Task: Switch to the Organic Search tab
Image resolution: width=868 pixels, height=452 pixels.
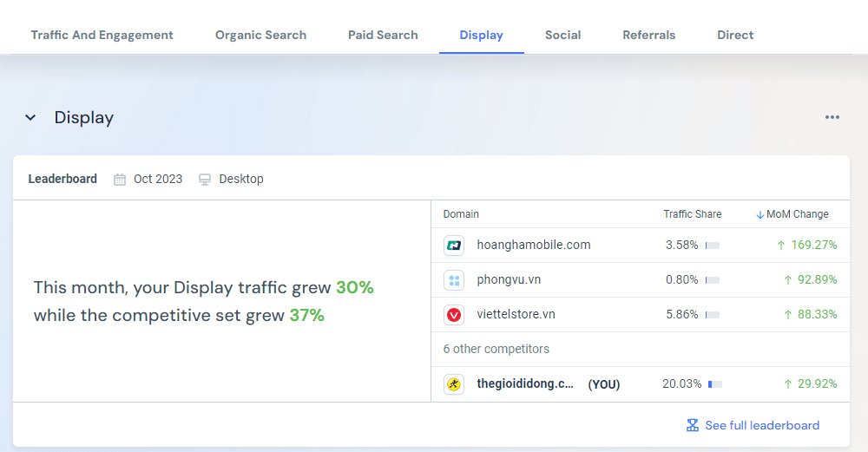Action: click(260, 35)
